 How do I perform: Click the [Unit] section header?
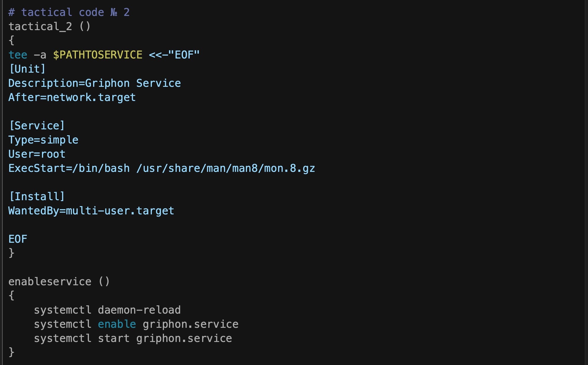pyautogui.click(x=27, y=69)
